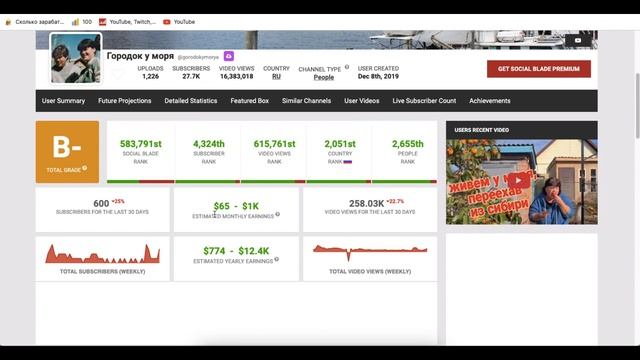The width and height of the screenshot is (640, 360).
Task: Click info icon beside Estimated Yearly Earnings
Action: [277, 259]
